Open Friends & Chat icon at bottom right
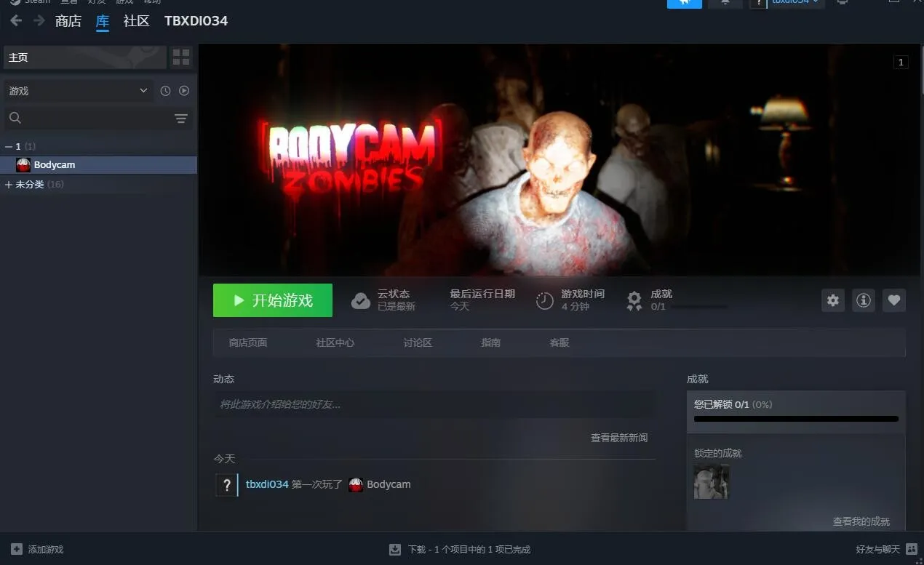The image size is (924, 565). (x=912, y=549)
